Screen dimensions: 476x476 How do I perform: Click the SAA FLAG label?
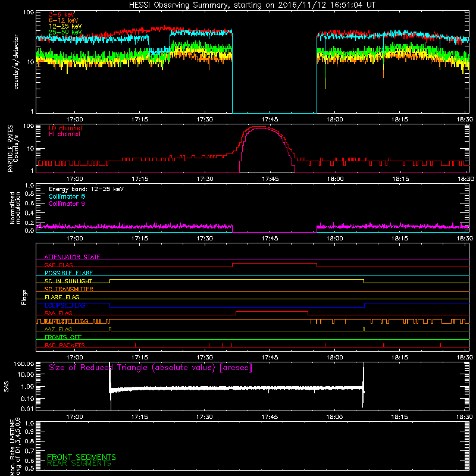click(x=58, y=313)
